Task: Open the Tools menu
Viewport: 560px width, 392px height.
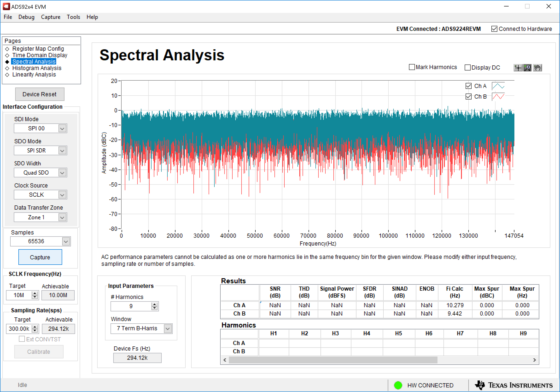Action: [73, 17]
